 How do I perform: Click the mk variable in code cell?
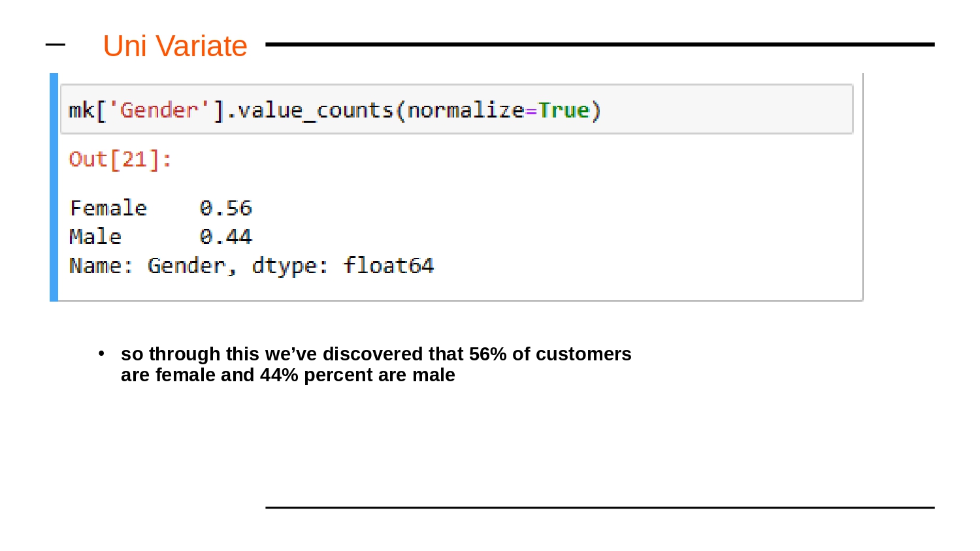[82, 110]
